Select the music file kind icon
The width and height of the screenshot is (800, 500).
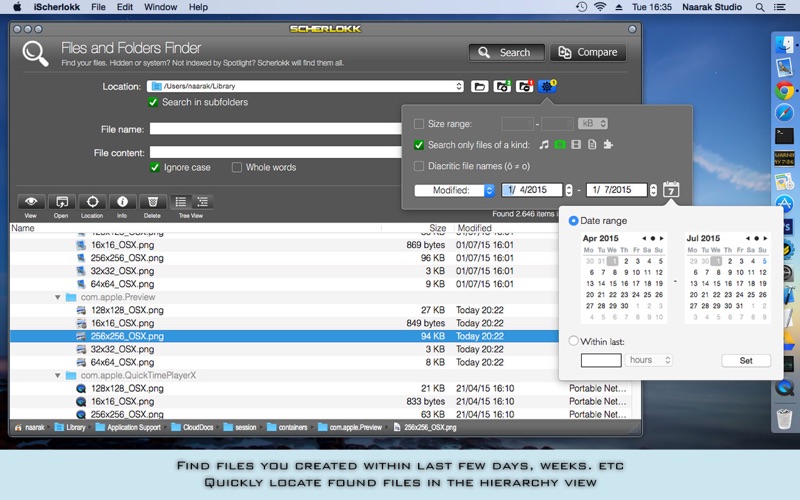[544, 145]
